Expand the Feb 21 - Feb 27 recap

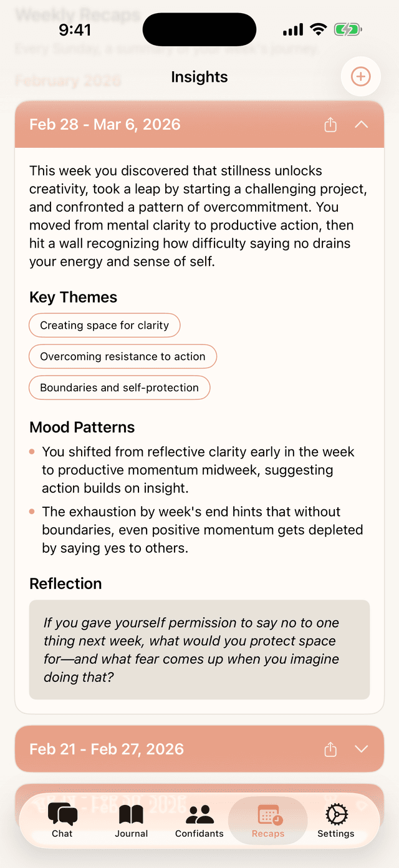[362, 749]
